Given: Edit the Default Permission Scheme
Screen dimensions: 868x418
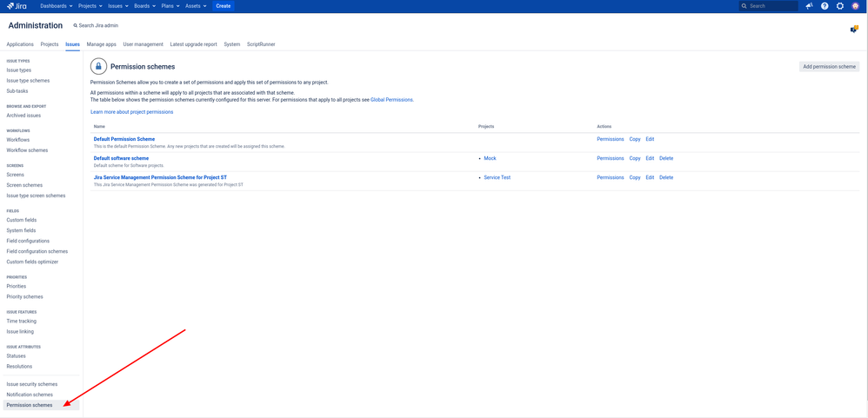Looking at the screenshot, I should 650,139.
